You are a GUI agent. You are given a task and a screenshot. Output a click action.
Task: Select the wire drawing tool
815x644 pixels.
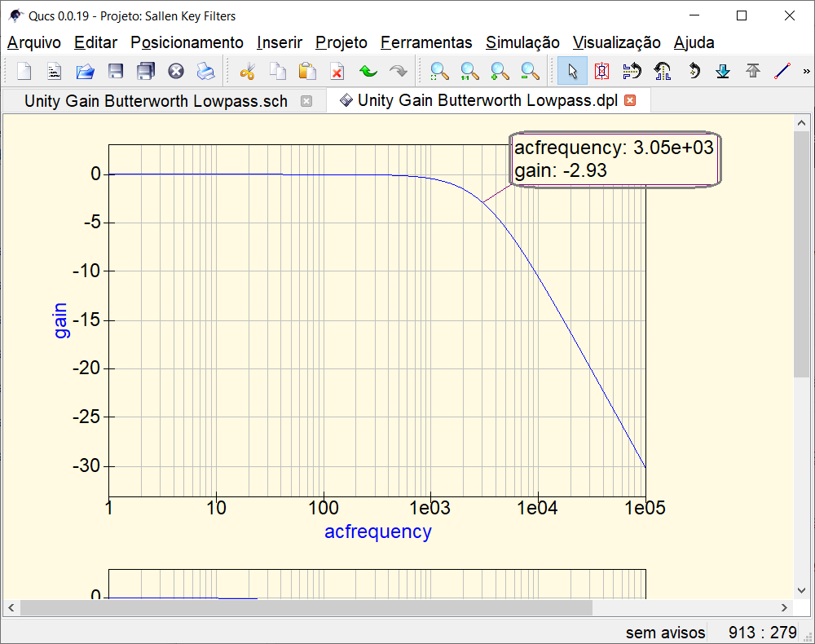(x=780, y=71)
